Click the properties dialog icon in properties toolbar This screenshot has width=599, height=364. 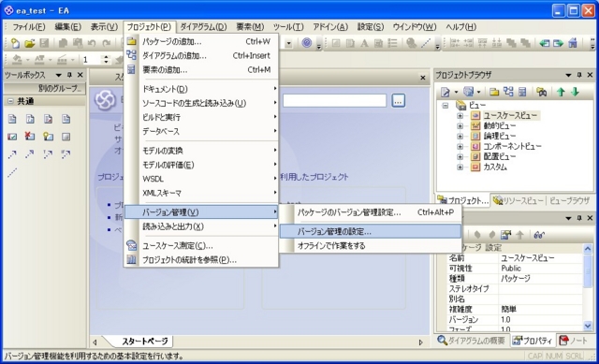505,235
